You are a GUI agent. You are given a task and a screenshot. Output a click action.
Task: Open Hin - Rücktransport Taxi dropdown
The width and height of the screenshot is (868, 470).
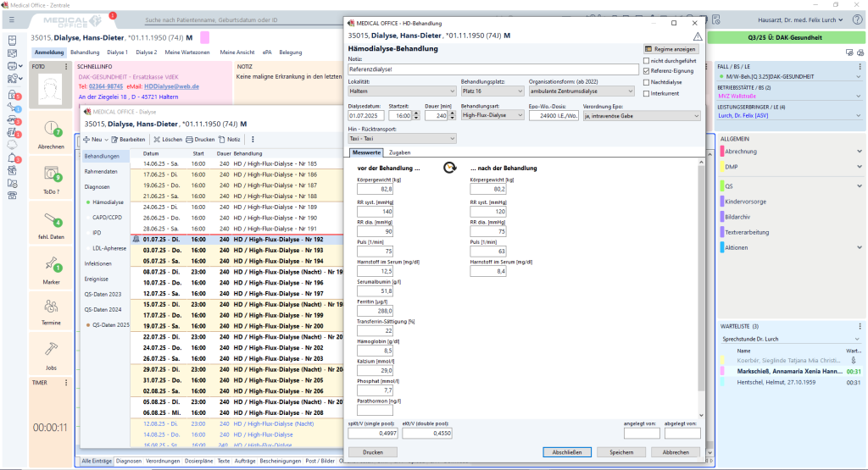click(402, 139)
